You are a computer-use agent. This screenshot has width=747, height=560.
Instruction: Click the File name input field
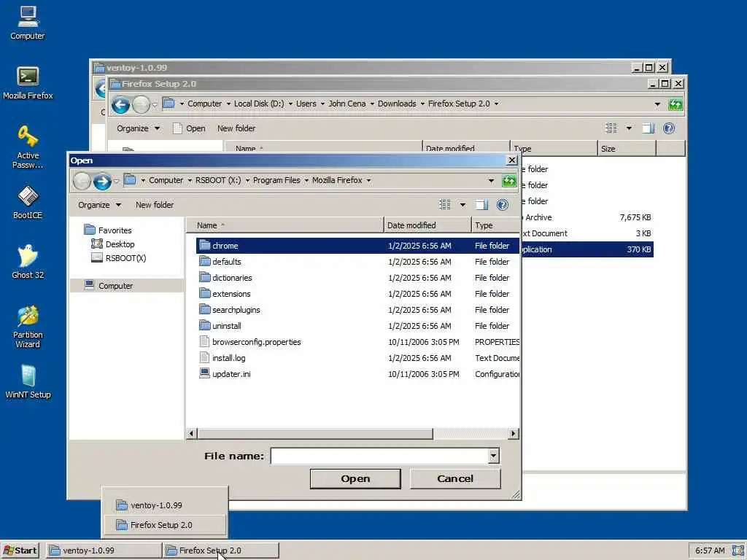click(379, 456)
